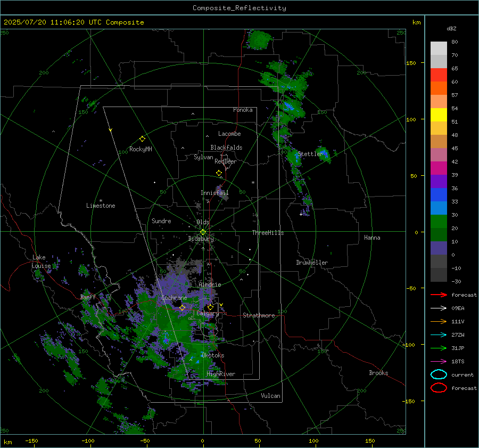
Task: Click the Vulcan map label
Action: [x=270, y=396]
